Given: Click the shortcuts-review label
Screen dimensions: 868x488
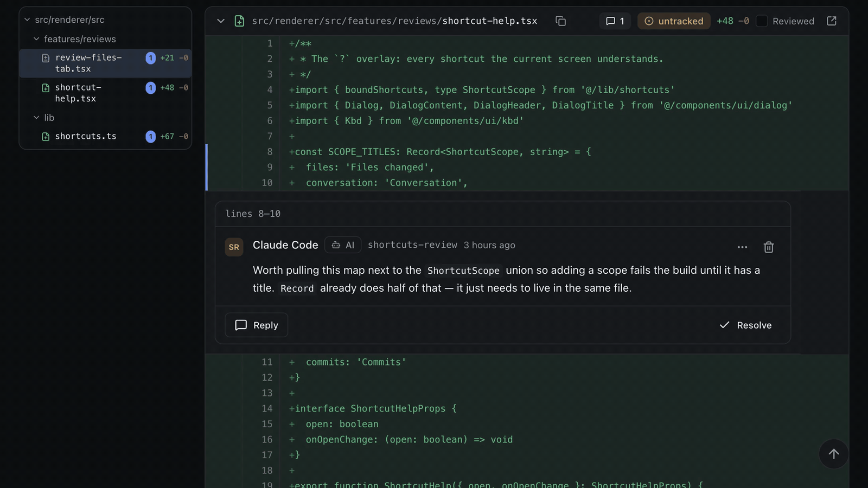Looking at the screenshot, I should pos(412,245).
